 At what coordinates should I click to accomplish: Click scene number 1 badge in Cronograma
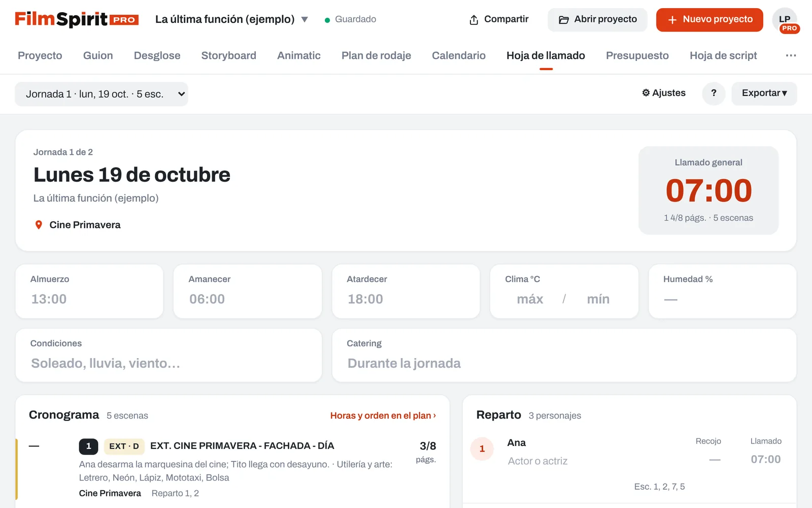[x=88, y=446]
